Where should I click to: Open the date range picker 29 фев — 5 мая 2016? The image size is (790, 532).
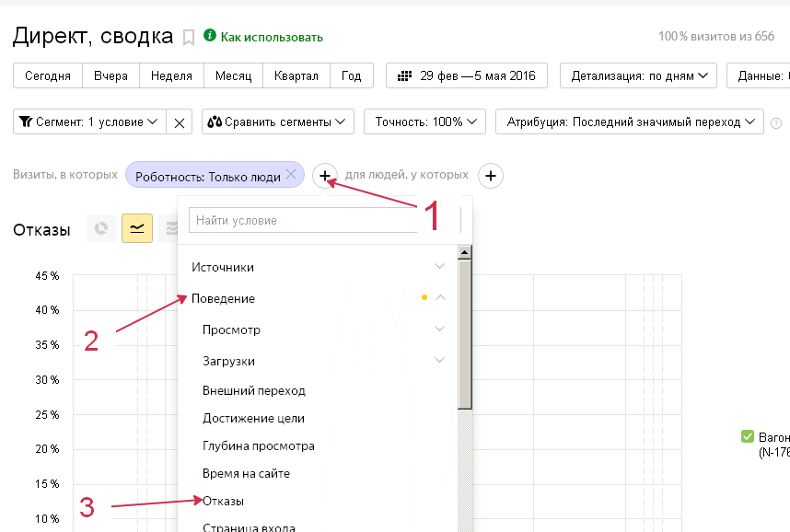pyautogui.click(x=466, y=75)
